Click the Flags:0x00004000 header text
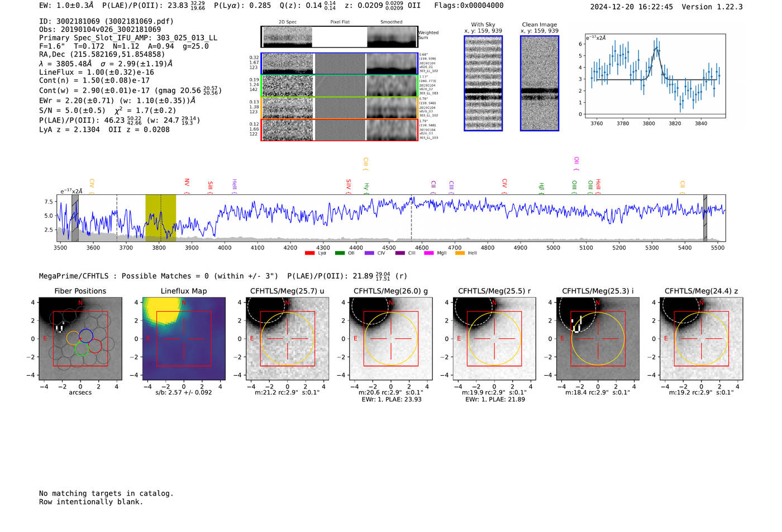Image resolution: width=782 pixels, height=532 pixels. pos(469,6)
